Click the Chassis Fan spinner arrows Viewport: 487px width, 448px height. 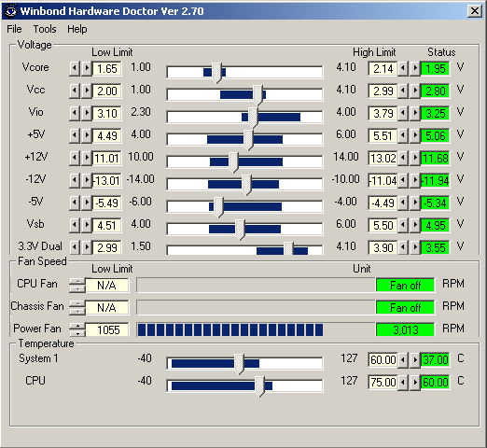(x=77, y=307)
